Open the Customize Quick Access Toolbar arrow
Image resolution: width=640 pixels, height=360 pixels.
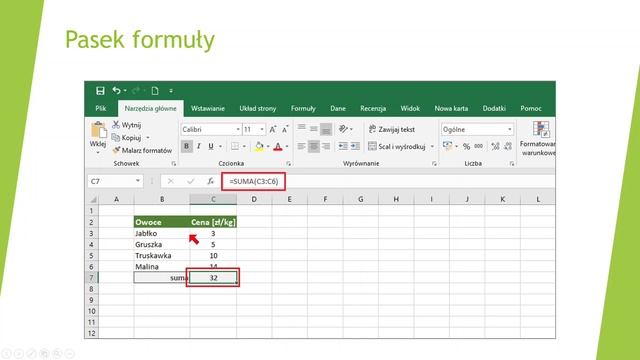point(171,91)
